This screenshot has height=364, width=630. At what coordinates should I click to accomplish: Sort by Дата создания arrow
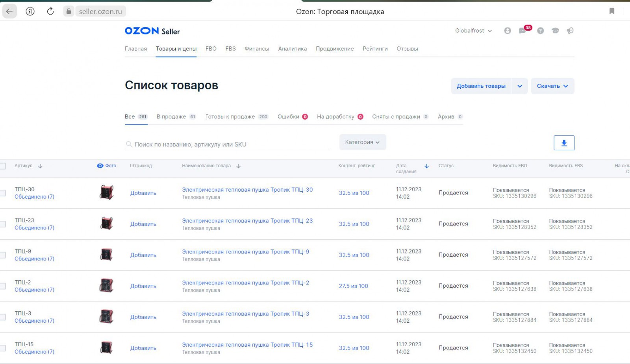(x=426, y=166)
